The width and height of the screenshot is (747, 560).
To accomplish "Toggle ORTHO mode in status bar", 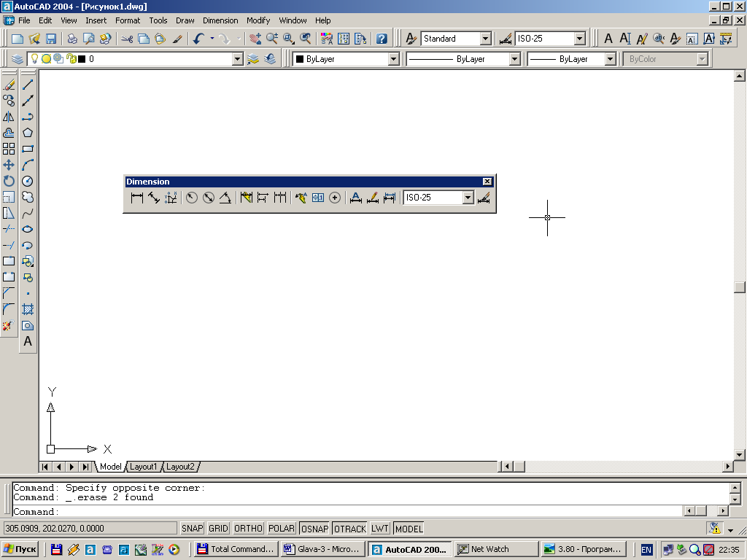I will click(248, 529).
